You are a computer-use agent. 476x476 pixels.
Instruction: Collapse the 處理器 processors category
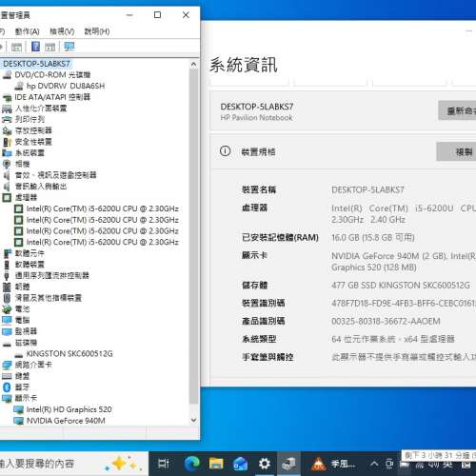pos(26,197)
